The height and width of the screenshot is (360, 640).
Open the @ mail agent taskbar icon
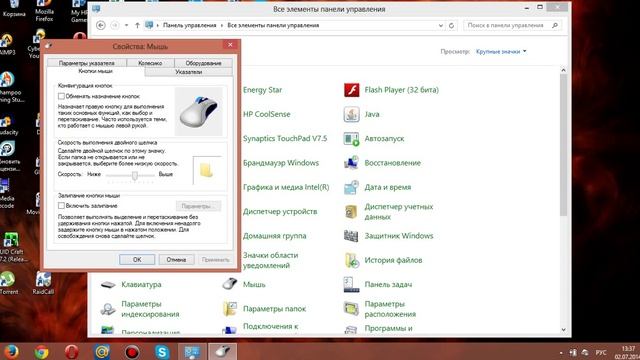[102, 351]
